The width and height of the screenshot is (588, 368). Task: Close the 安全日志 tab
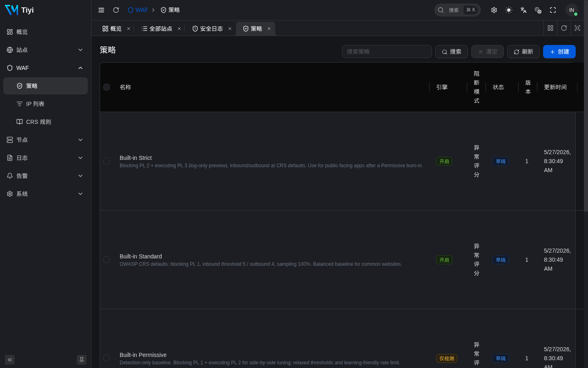tap(230, 29)
